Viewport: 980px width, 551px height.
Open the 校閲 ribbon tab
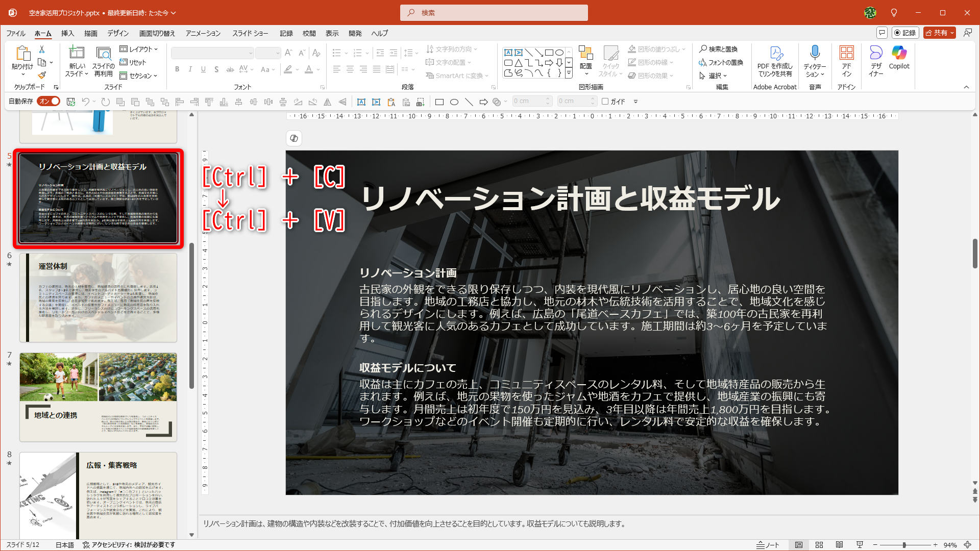coord(309,33)
